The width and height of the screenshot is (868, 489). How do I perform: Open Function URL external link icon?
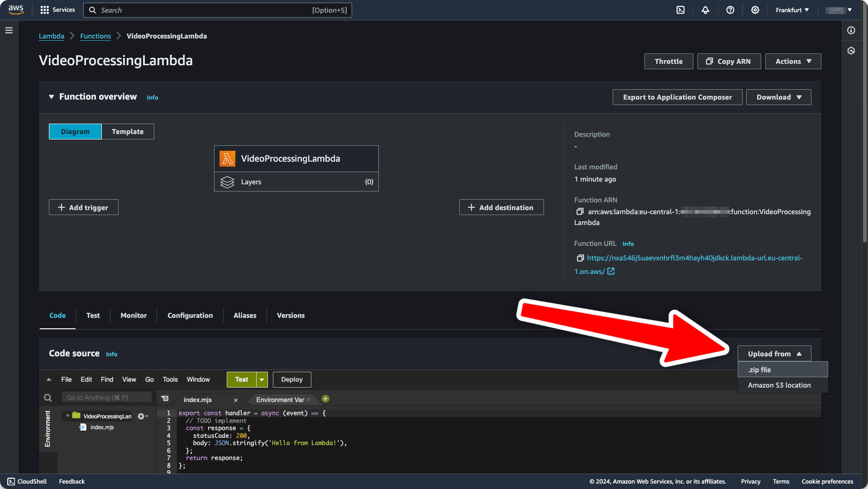click(x=611, y=271)
